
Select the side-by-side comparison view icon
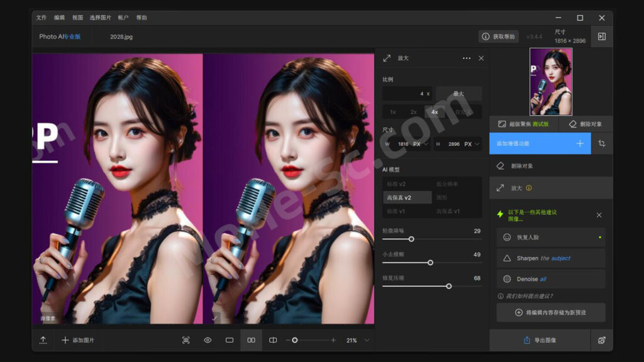point(251,340)
